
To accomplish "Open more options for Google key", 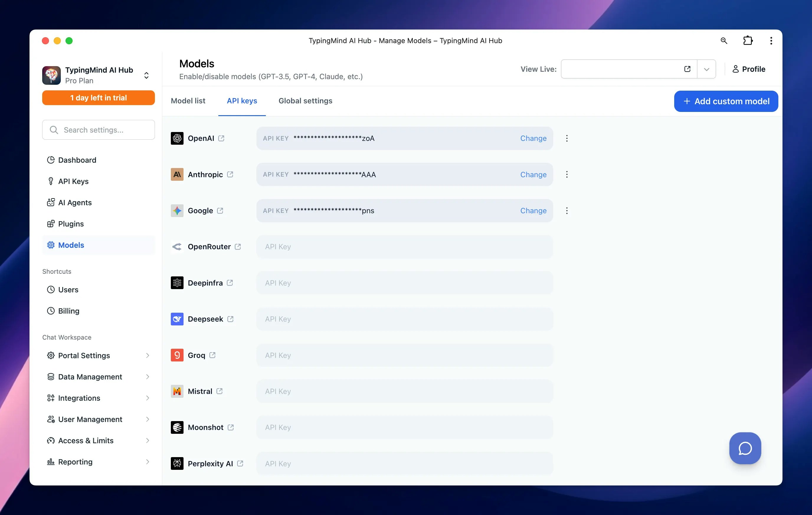I will (x=567, y=211).
